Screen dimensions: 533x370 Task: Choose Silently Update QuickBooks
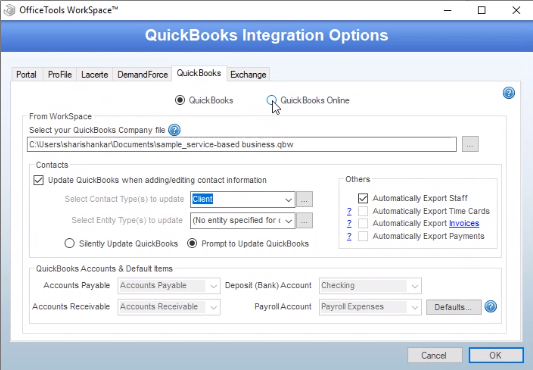click(x=69, y=243)
